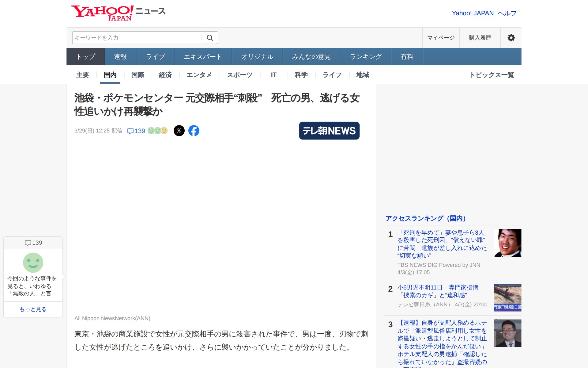
Task: Share article on X icon
Action: click(179, 131)
